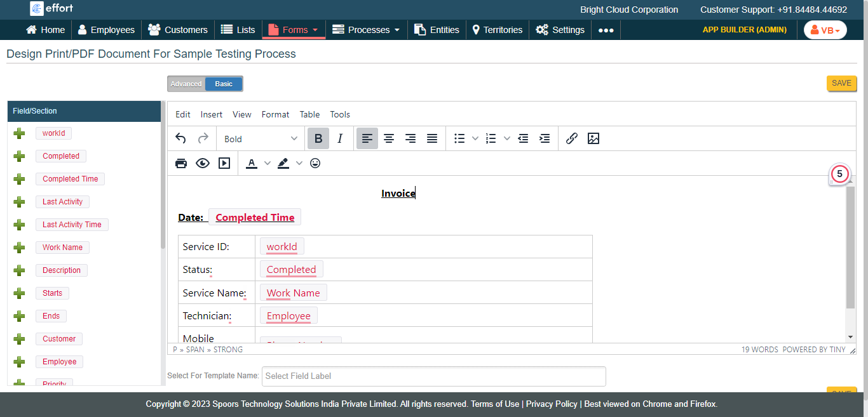Click the justify alignment icon
The width and height of the screenshot is (868, 417).
click(432, 138)
